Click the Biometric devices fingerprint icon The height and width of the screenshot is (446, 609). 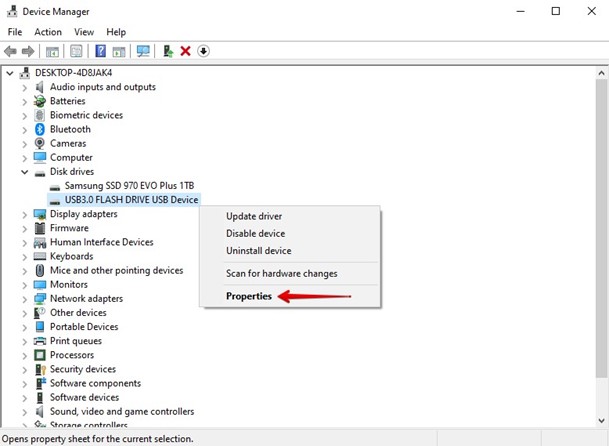pyautogui.click(x=40, y=115)
